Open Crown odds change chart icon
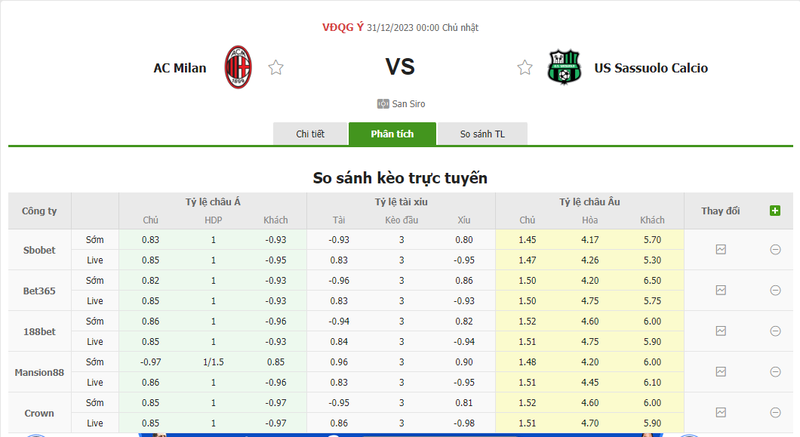The height and width of the screenshot is (437, 800). click(x=721, y=412)
